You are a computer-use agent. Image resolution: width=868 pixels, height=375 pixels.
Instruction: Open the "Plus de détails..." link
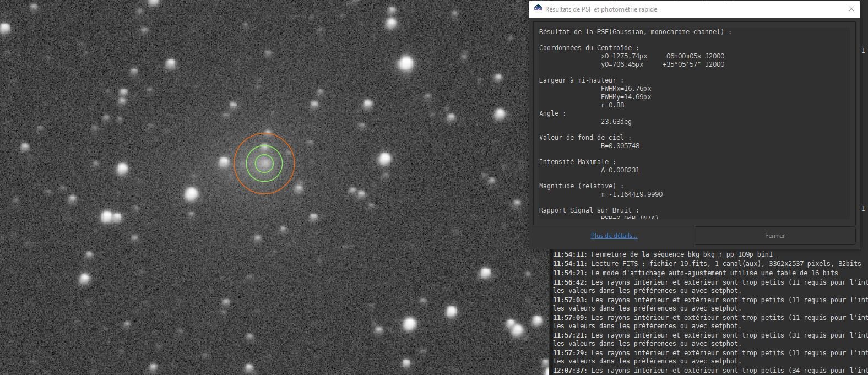614,236
